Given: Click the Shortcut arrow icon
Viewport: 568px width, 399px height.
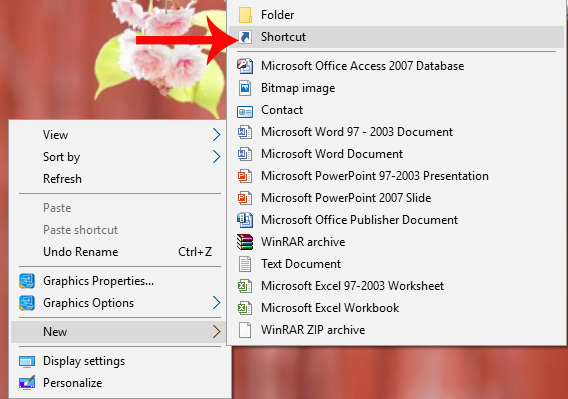Looking at the screenshot, I should [245, 37].
